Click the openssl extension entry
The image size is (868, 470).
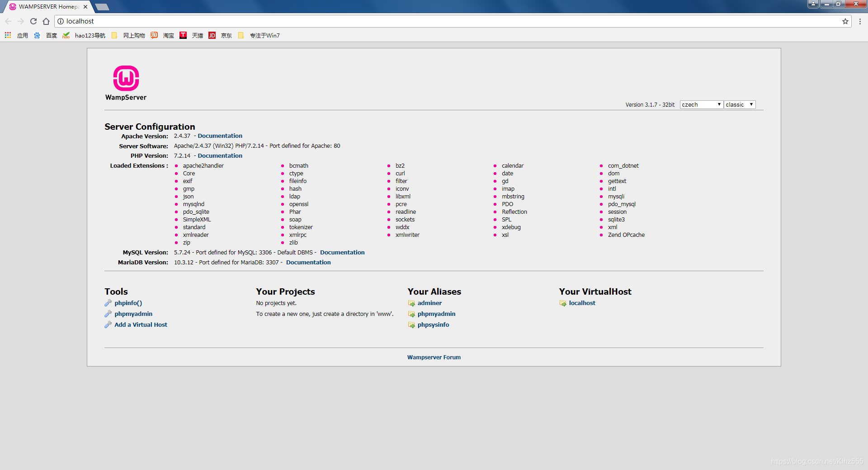[x=299, y=204]
